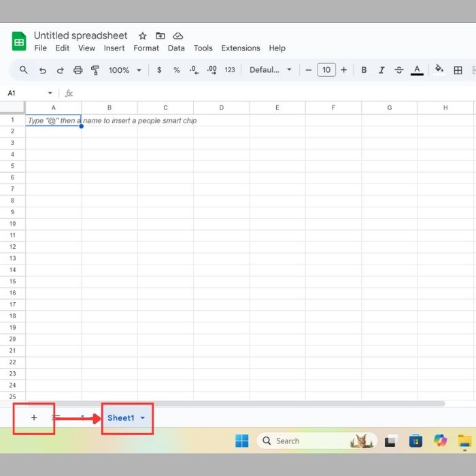Open the Default font dropdown
This screenshot has height=476, width=476.
[270, 70]
